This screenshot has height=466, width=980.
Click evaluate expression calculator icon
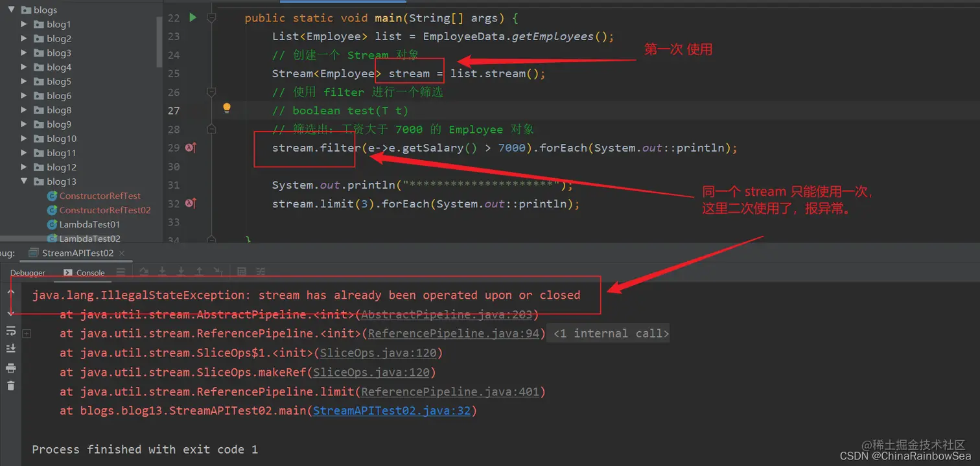(x=241, y=272)
